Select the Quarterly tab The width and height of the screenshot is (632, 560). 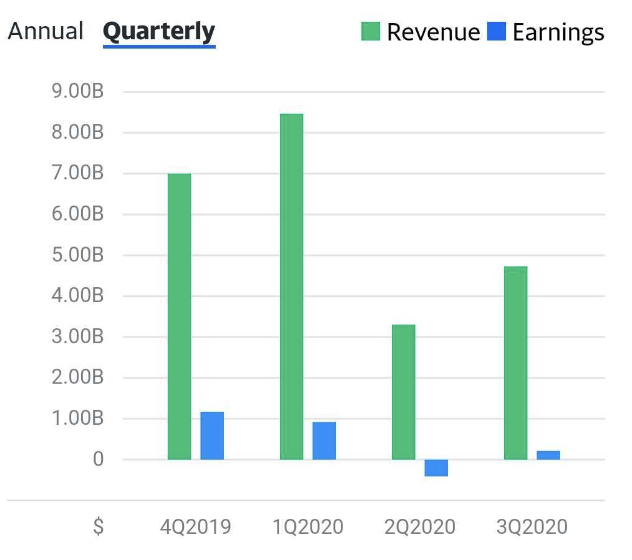[x=159, y=31]
